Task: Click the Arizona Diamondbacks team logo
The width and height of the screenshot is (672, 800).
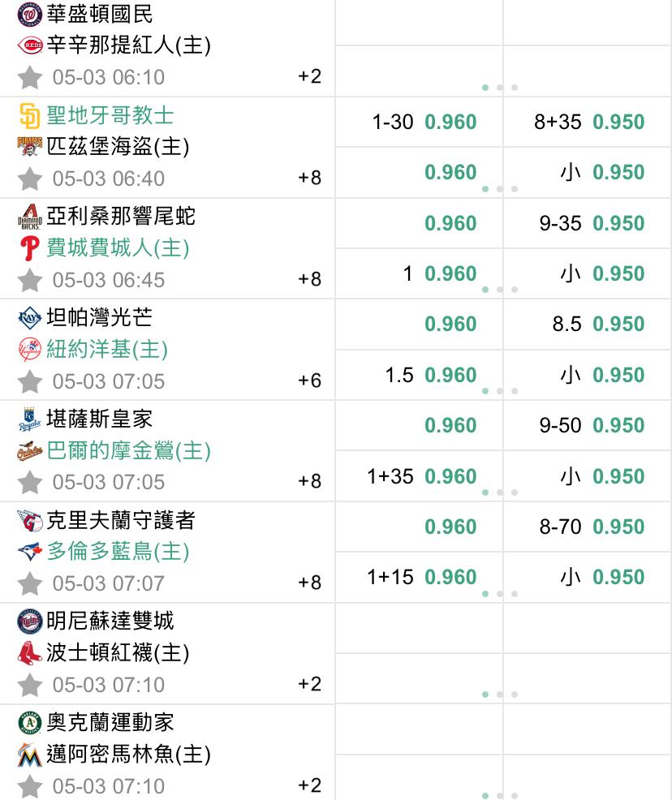Action: pos(29,217)
